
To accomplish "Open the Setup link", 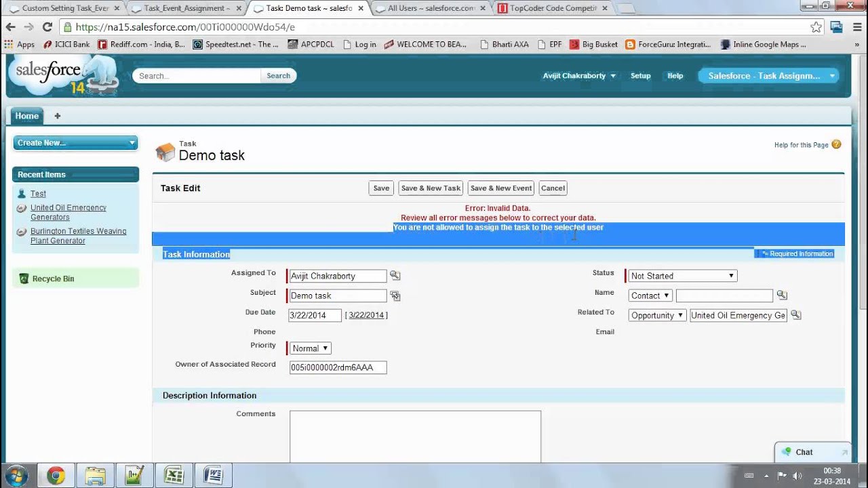I will click(x=640, y=76).
